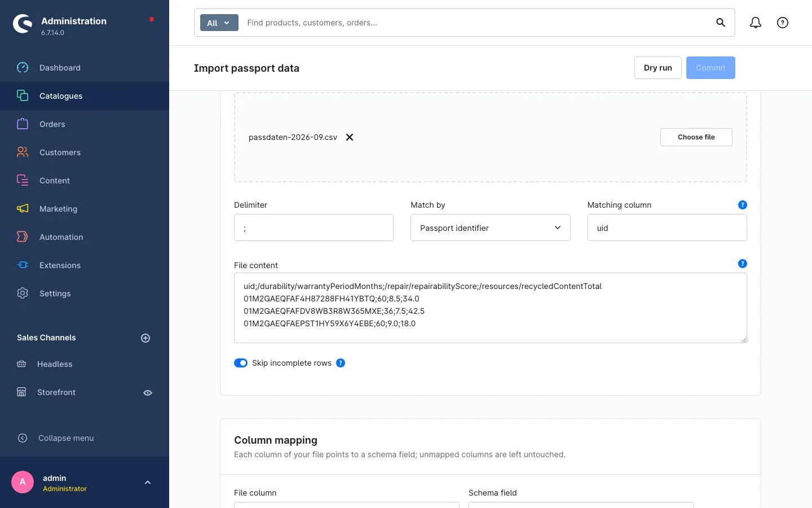Open Settings menu item
Image resolution: width=812 pixels, height=508 pixels.
[85, 294]
